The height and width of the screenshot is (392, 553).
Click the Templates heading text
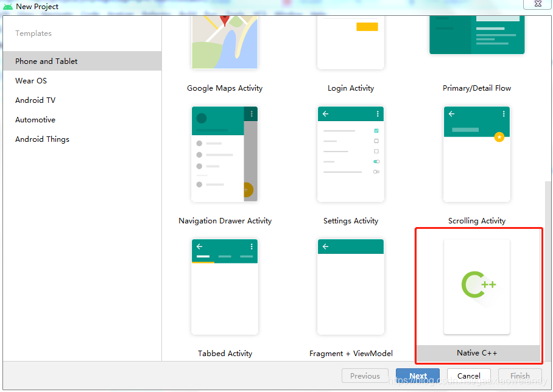tap(33, 33)
